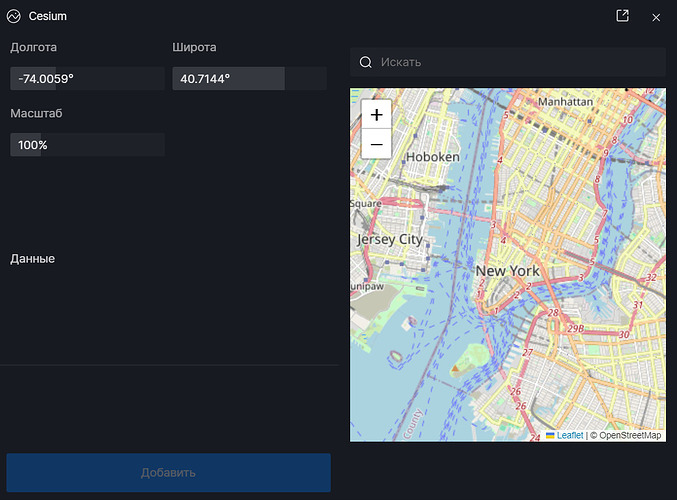Click the New York label on the map
677x500 pixels.
click(x=507, y=271)
